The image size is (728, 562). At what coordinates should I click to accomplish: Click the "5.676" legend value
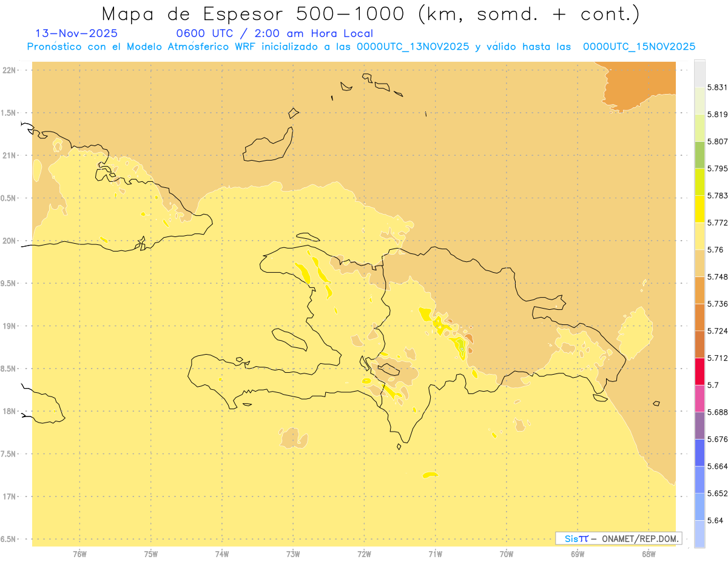[x=718, y=440]
